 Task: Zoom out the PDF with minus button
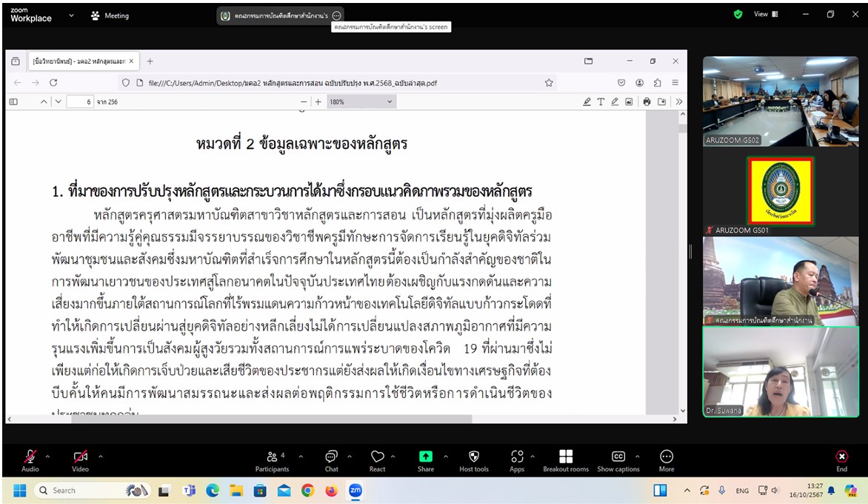[x=304, y=102]
